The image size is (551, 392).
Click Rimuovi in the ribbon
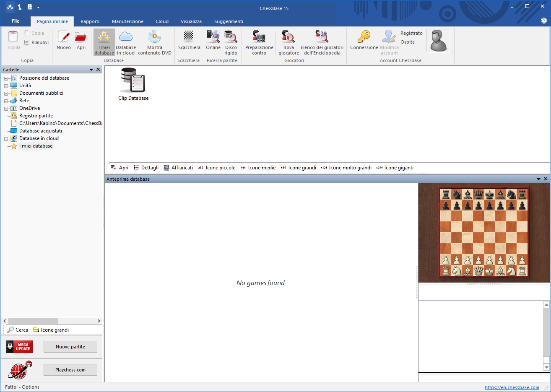pos(36,42)
